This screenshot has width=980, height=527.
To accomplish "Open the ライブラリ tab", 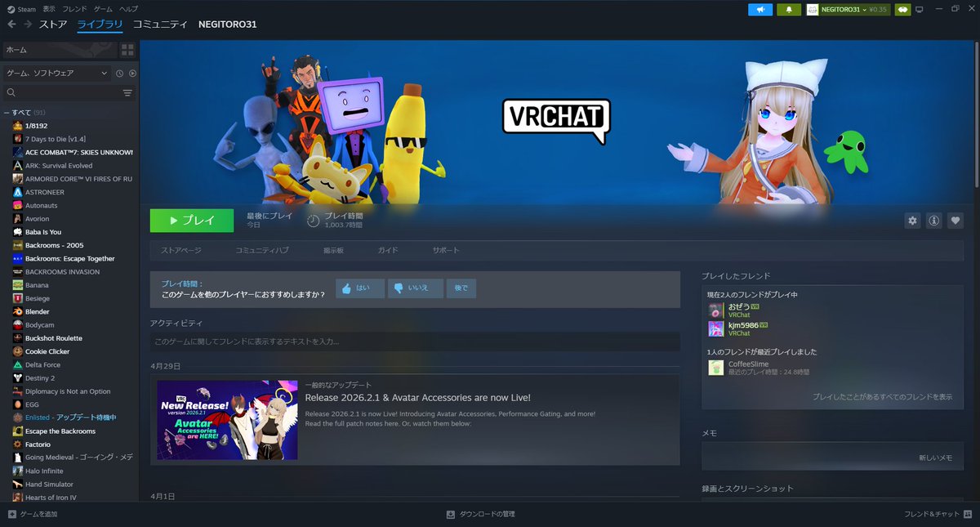I will [x=100, y=25].
